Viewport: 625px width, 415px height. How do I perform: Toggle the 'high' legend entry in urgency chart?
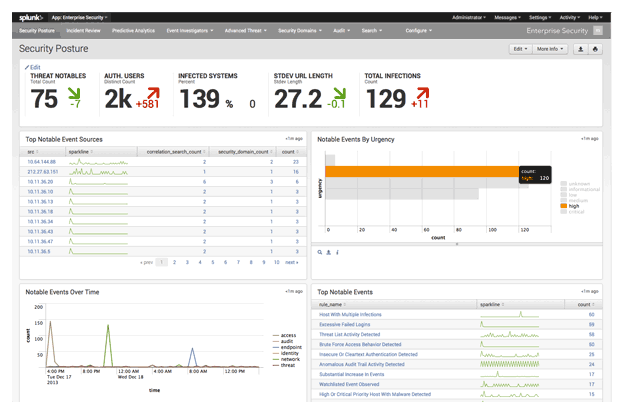click(572, 206)
